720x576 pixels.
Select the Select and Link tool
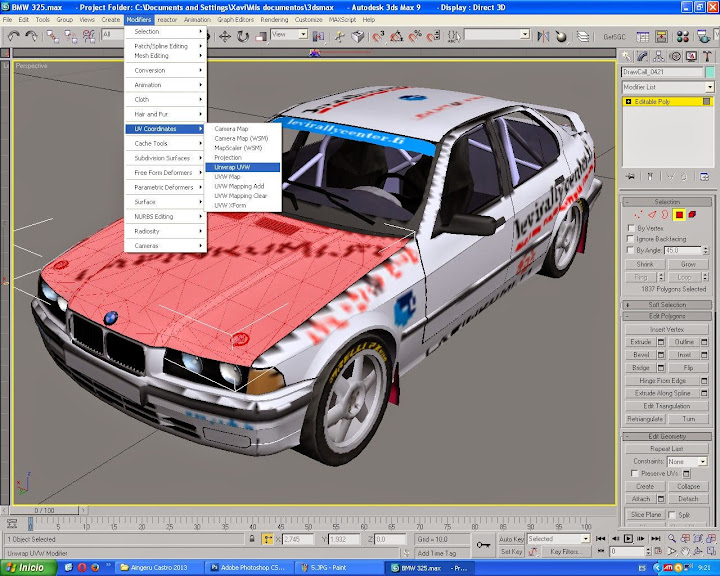click(53, 36)
